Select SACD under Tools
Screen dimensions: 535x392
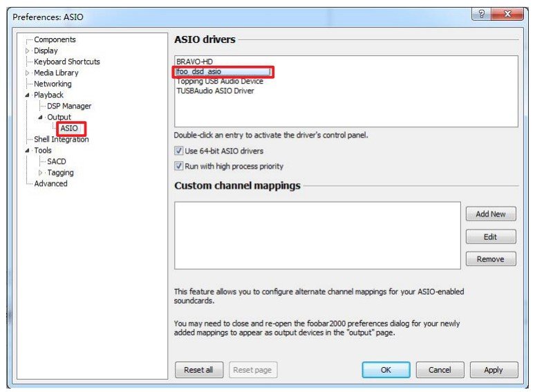click(56, 161)
